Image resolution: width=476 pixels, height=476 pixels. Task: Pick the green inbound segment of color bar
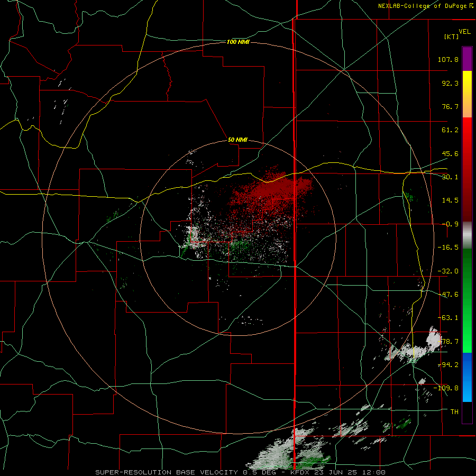467,300
